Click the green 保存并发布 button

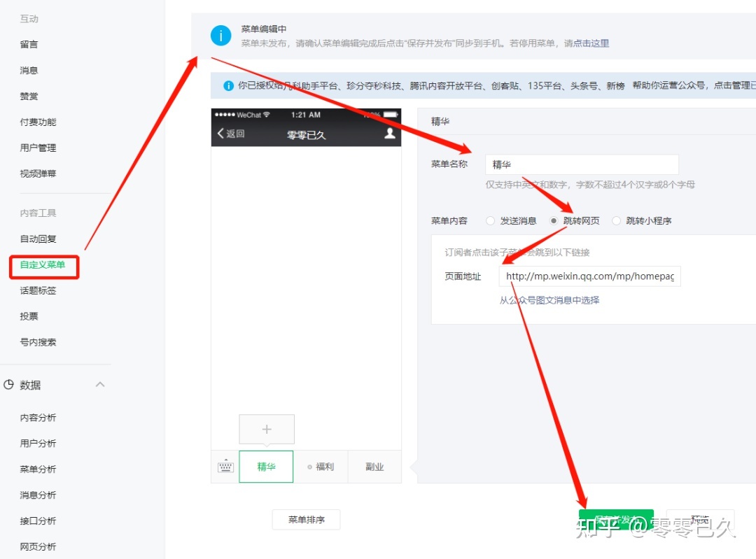(x=616, y=520)
